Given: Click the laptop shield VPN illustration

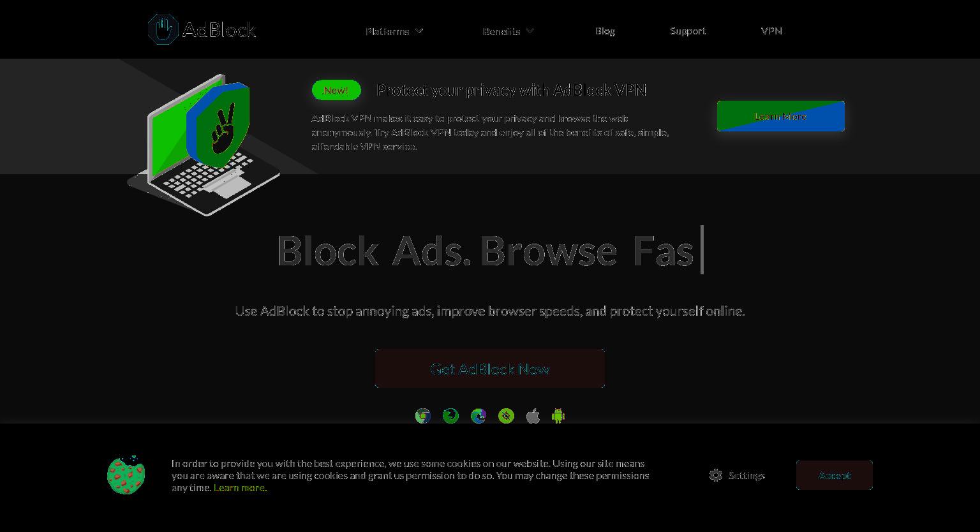Looking at the screenshot, I should tap(204, 145).
